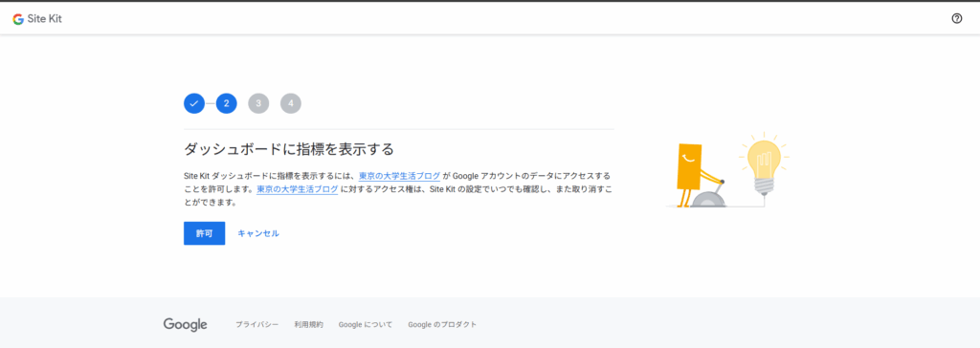Open the Google について footer link

click(x=366, y=325)
